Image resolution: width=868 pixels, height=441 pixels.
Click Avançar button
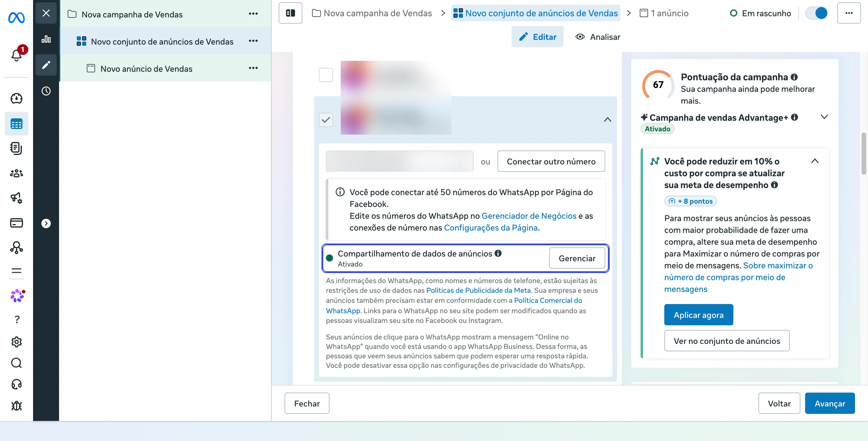(830, 403)
